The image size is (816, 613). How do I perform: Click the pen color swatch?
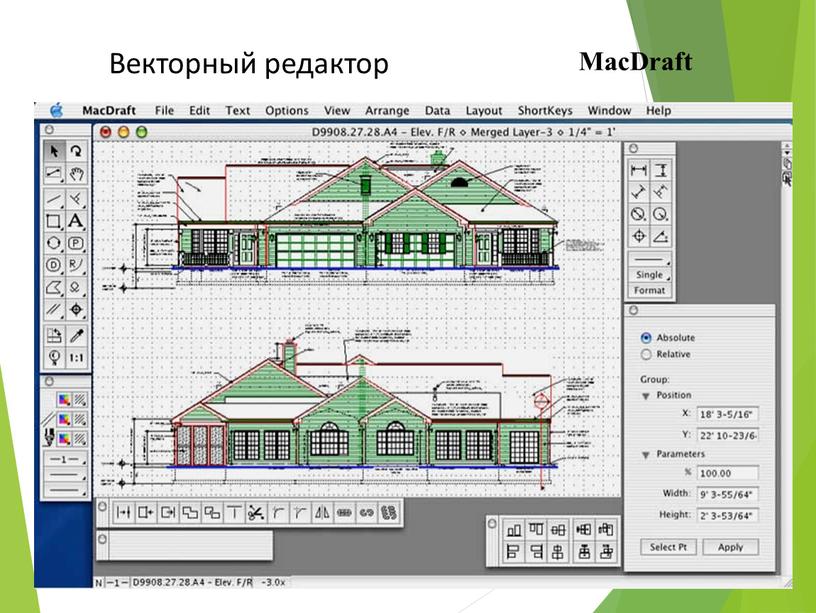coord(64,439)
